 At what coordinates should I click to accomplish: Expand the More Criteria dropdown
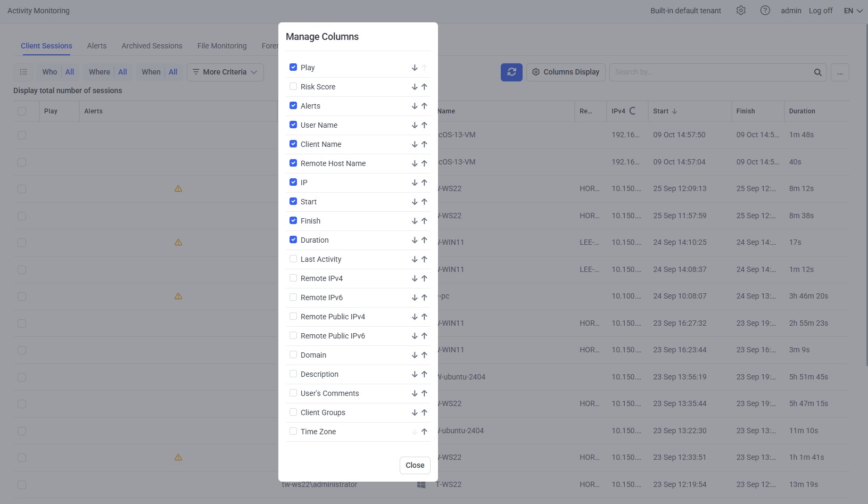pyautogui.click(x=225, y=72)
